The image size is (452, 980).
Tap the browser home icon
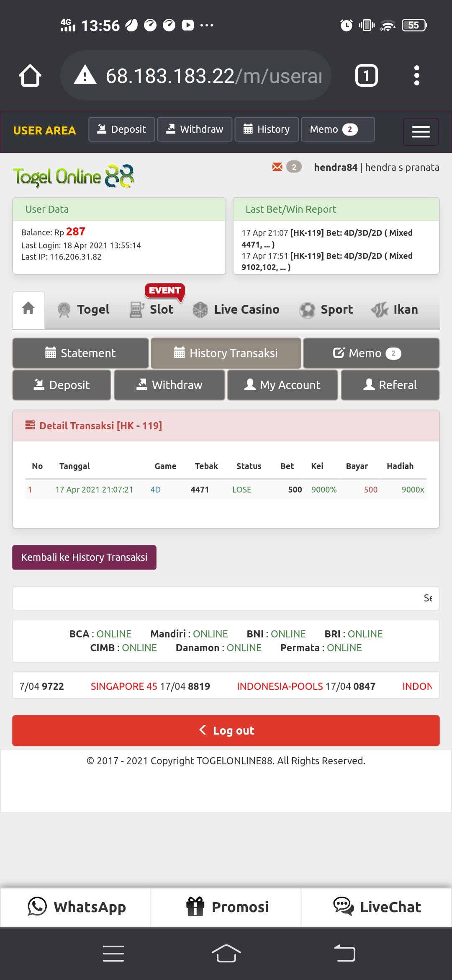tap(30, 76)
